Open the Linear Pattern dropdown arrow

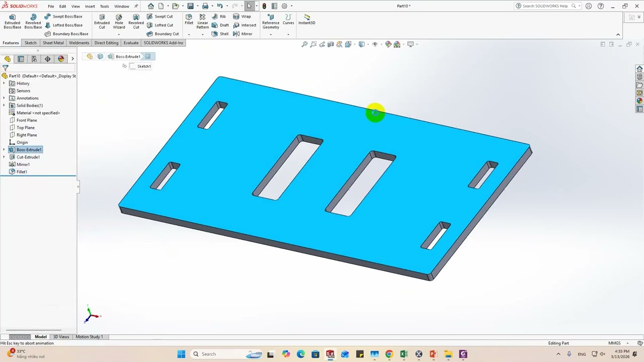203,34
